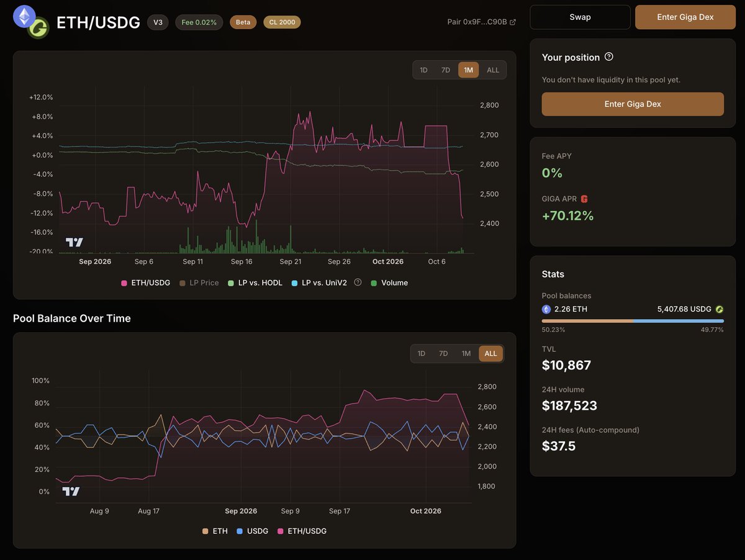The height and width of the screenshot is (560, 745).
Task: Click the ETH/USDG token pair logo
Action: tap(31, 22)
